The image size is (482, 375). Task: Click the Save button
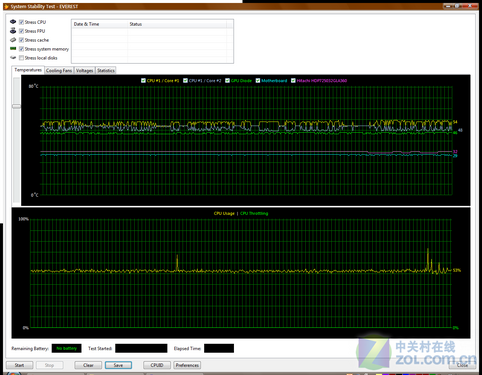click(x=118, y=365)
